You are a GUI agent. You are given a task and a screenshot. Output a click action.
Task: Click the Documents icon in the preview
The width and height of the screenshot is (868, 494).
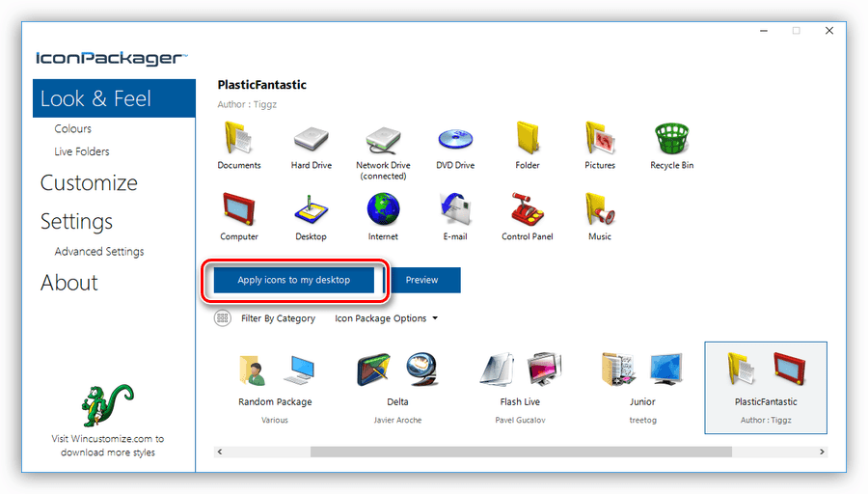[238, 138]
